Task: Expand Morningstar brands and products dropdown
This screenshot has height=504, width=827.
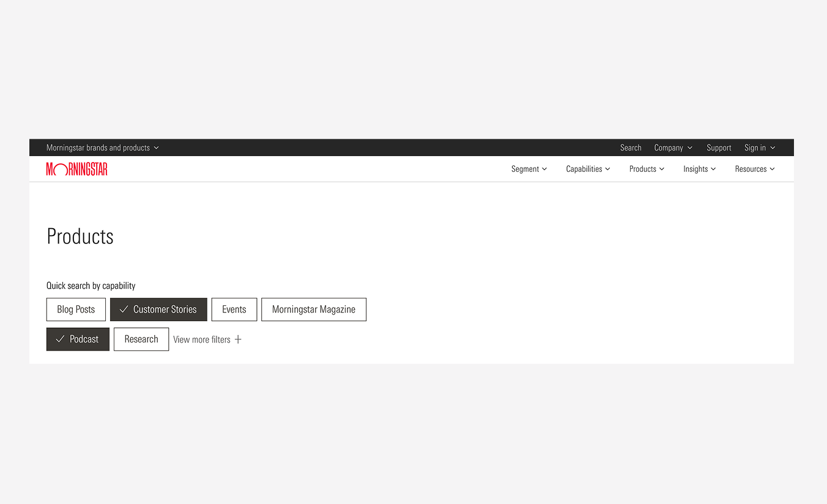Action: point(103,148)
